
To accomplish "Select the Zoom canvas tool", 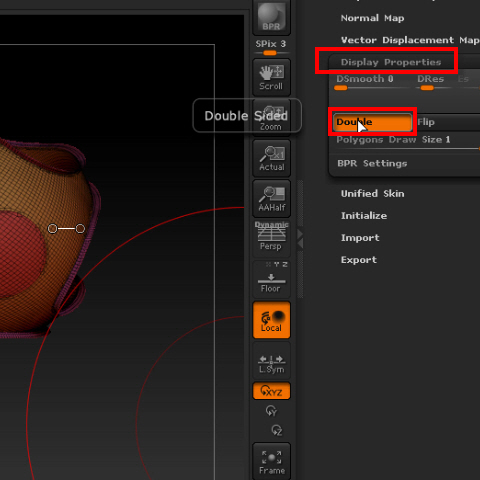I will 271,118.
